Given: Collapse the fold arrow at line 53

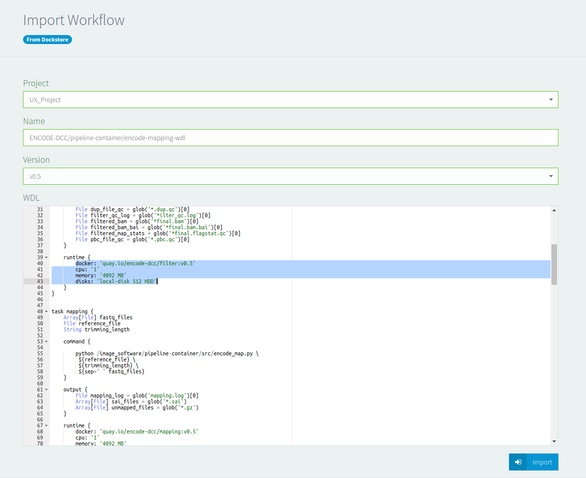Looking at the screenshot, I should [x=46, y=342].
